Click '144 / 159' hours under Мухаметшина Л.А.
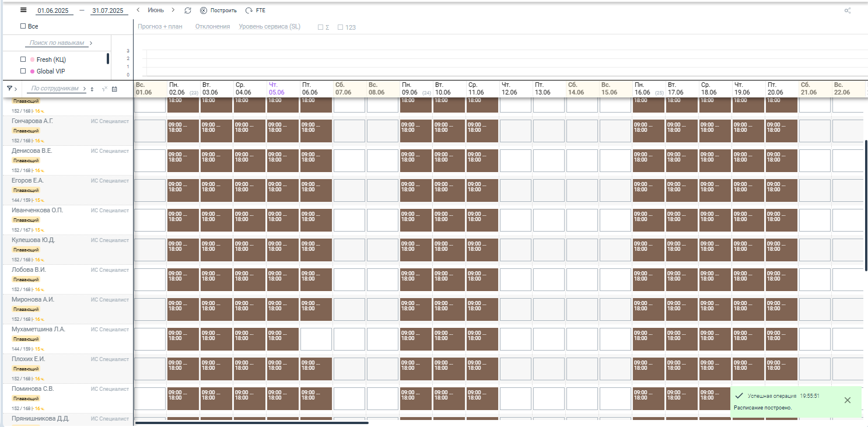The height and width of the screenshot is (427, 868). [20, 349]
